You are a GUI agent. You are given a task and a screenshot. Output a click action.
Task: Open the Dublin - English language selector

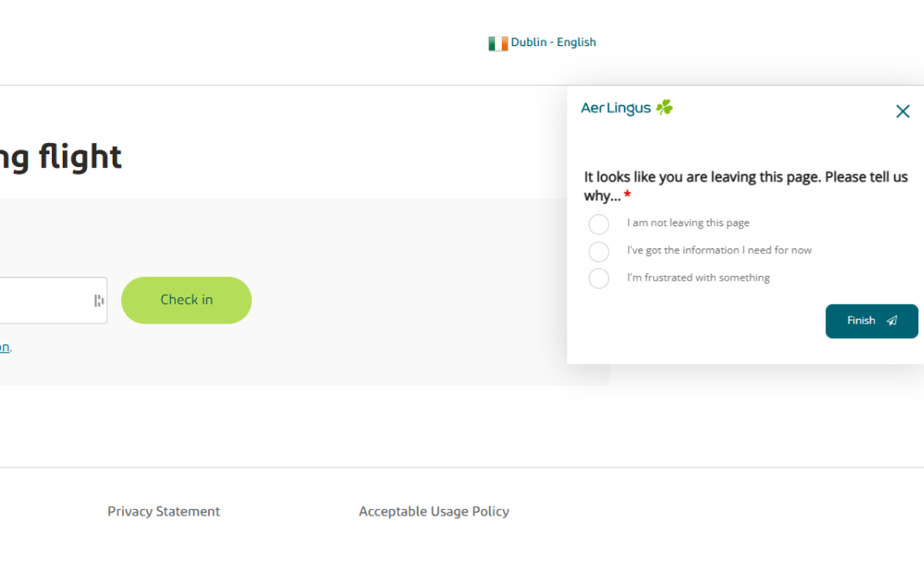pyautogui.click(x=542, y=42)
